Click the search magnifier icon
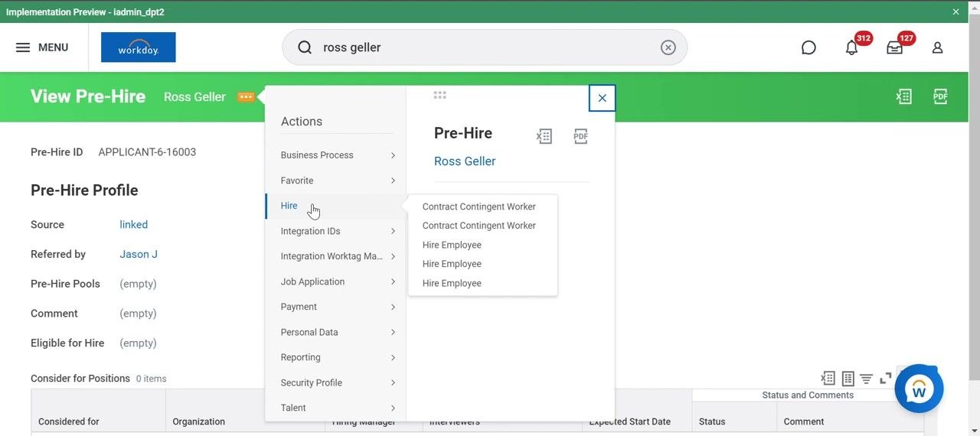The width and height of the screenshot is (980, 436). point(305,47)
